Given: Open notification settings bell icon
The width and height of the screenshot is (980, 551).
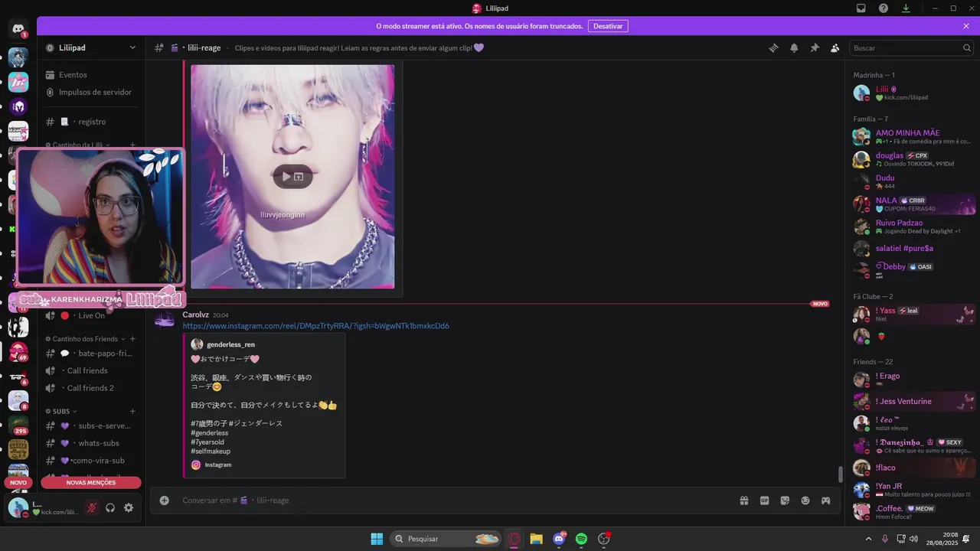Looking at the screenshot, I should [x=794, y=47].
